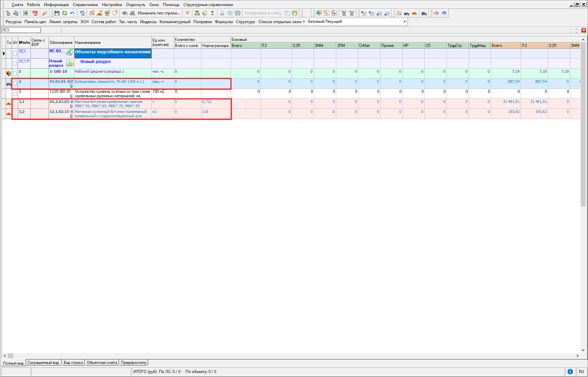Click the blue undo arrow icon
This screenshot has height=377, width=588.
pyautogui.click(x=72, y=13)
